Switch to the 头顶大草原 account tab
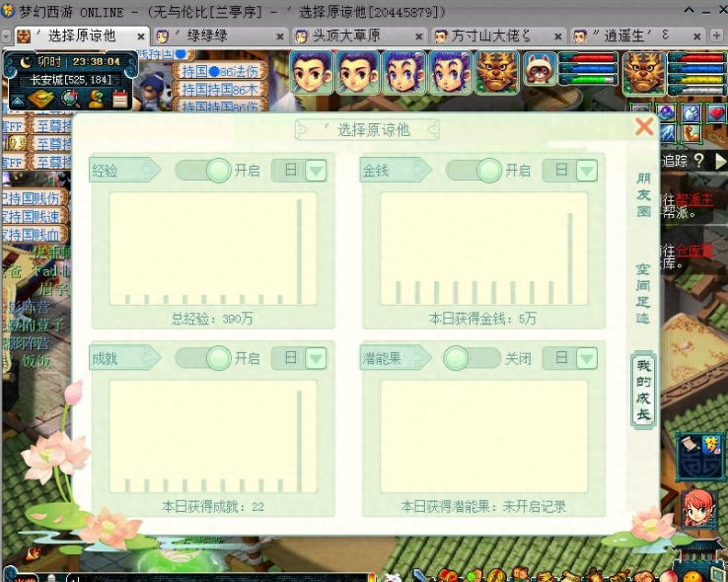 [357, 36]
